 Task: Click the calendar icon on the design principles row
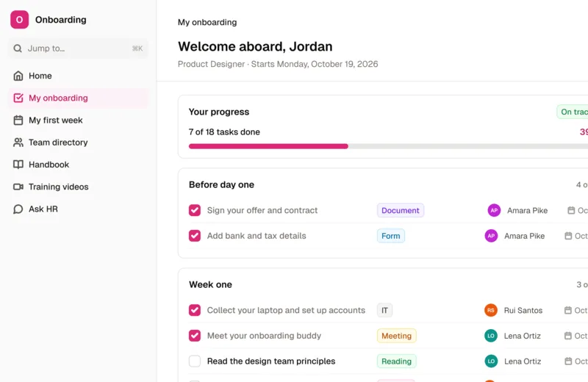point(568,361)
